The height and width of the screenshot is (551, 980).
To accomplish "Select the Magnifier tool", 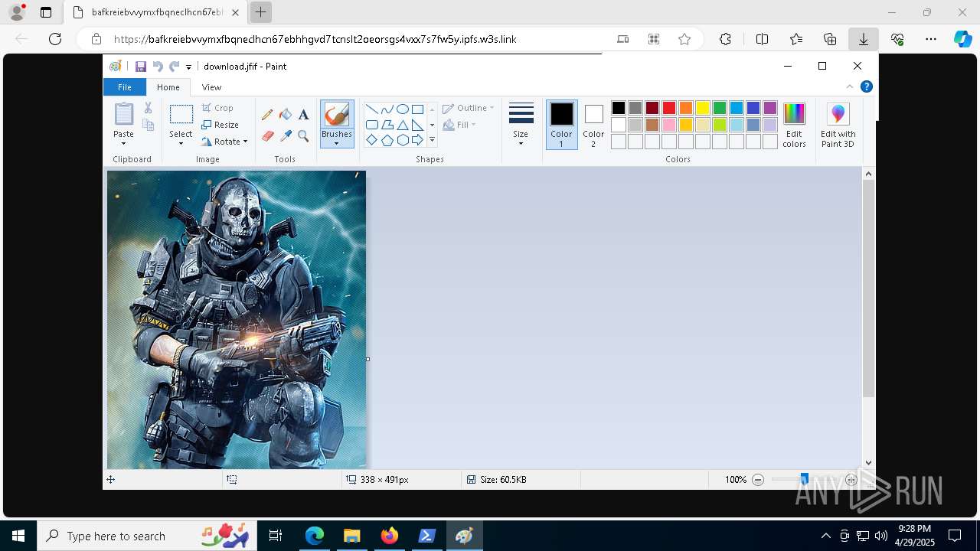I will [x=303, y=136].
